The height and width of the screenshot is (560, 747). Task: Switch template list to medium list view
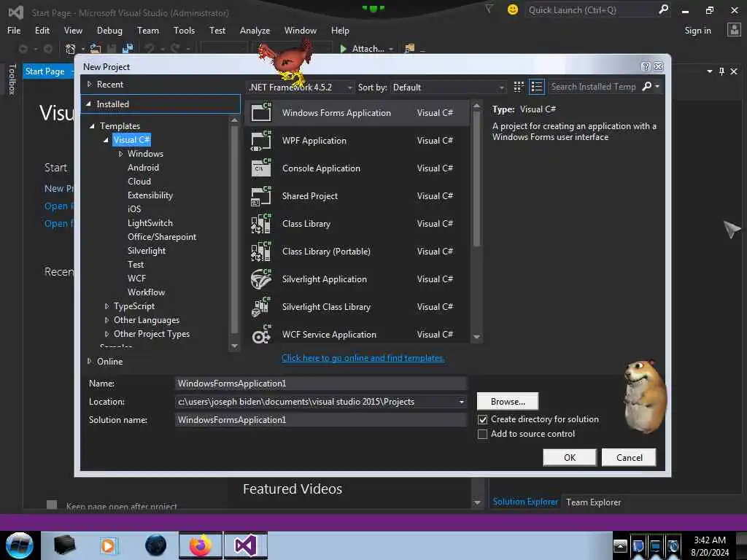pos(537,87)
